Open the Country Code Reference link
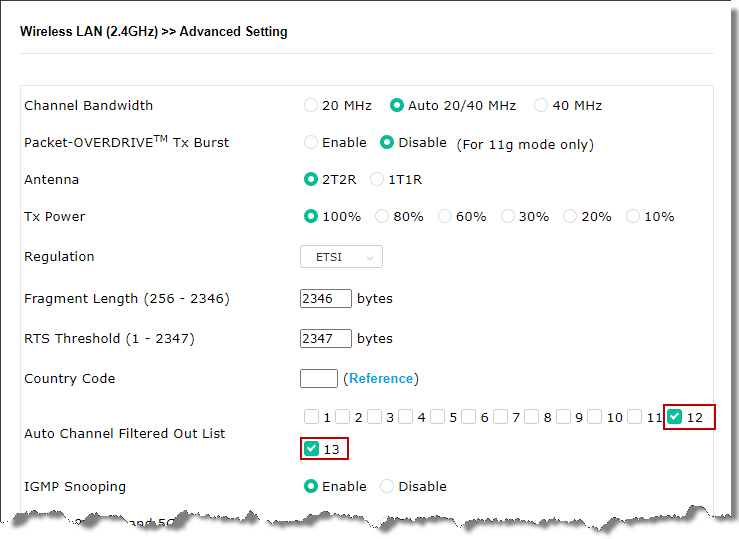Screen dimensions: 739x539 coord(381,378)
